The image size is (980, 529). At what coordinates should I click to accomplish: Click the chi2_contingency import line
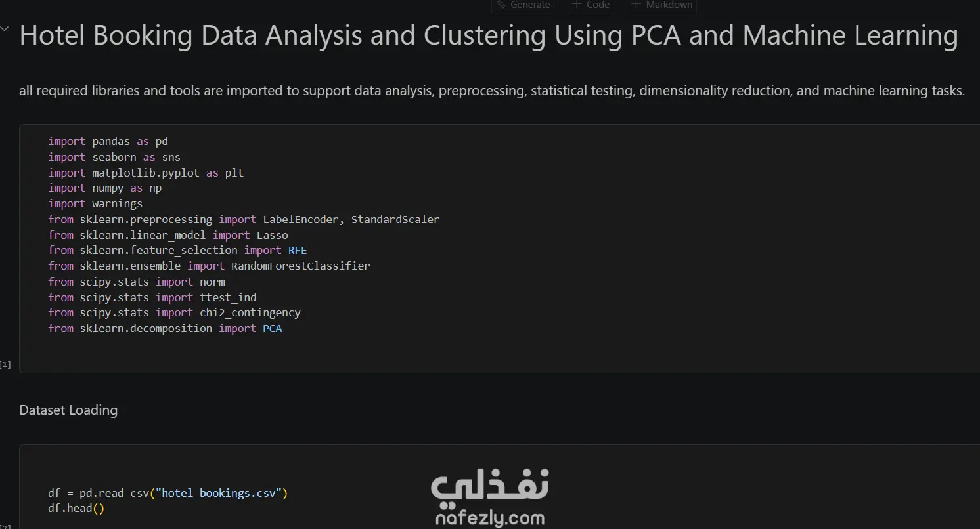pyautogui.click(x=174, y=313)
